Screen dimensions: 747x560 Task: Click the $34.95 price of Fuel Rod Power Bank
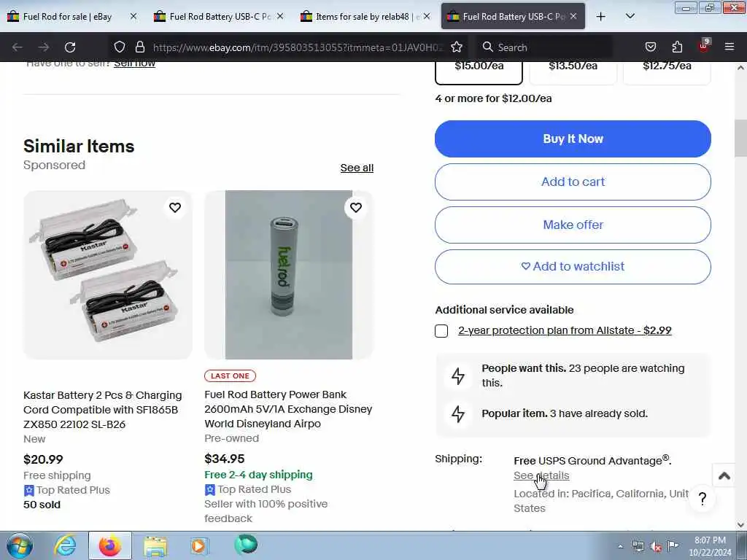click(x=225, y=459)
